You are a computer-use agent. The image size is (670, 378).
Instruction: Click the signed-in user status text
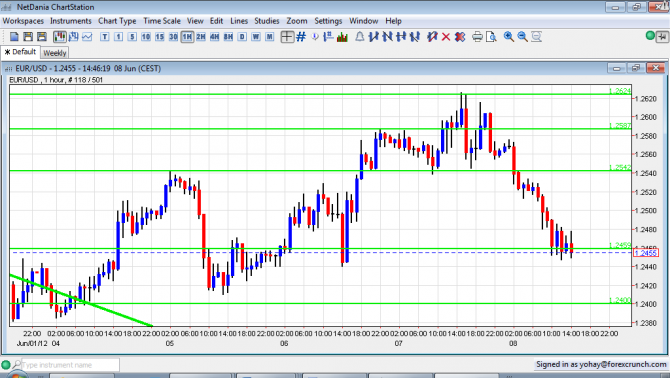601,364
